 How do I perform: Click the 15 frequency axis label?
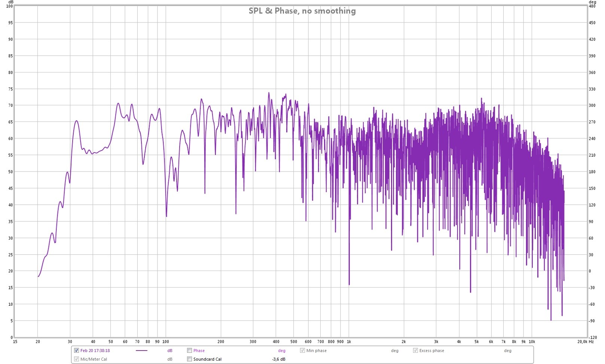pos(15,342)
